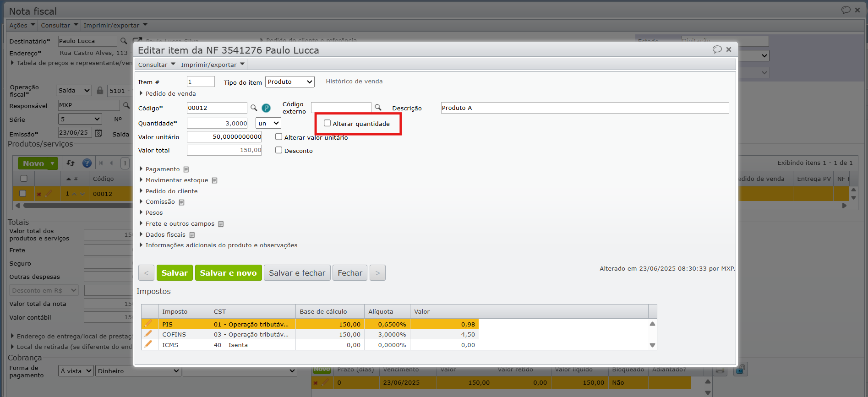Viewport: 868px width, 397px height.
Task: Enable the Alterar quantidade checkbox
Action: click(327, 123)
